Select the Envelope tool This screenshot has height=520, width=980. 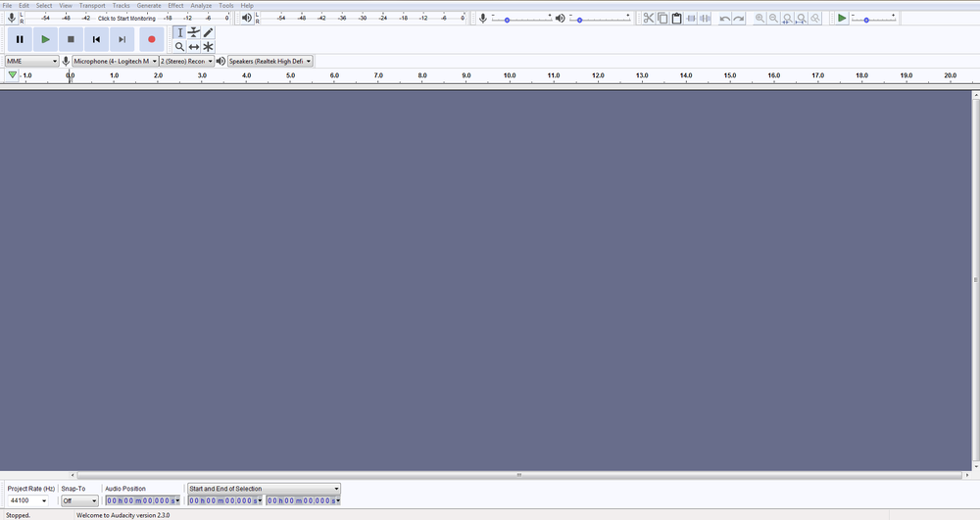pos(194,32)
